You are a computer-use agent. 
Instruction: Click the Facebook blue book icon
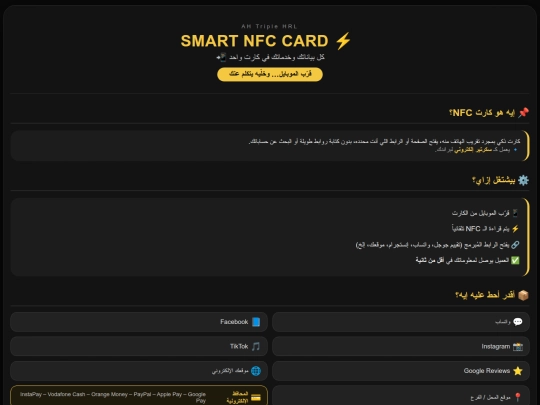click(256, 322)
